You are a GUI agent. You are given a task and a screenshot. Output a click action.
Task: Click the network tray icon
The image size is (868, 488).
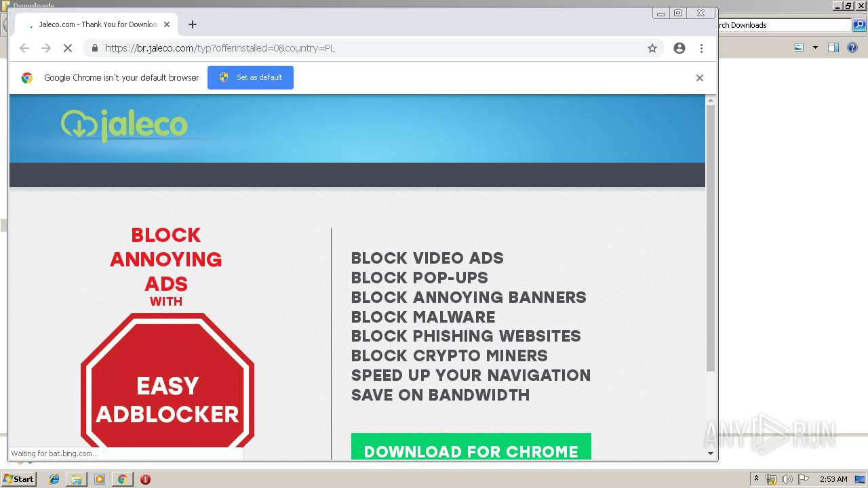point(771,479)
